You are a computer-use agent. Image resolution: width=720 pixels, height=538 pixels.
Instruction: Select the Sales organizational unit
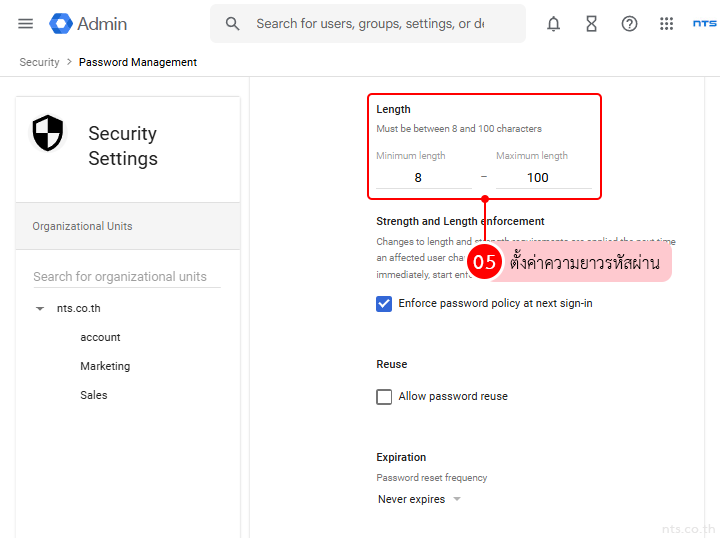[94, 395]
